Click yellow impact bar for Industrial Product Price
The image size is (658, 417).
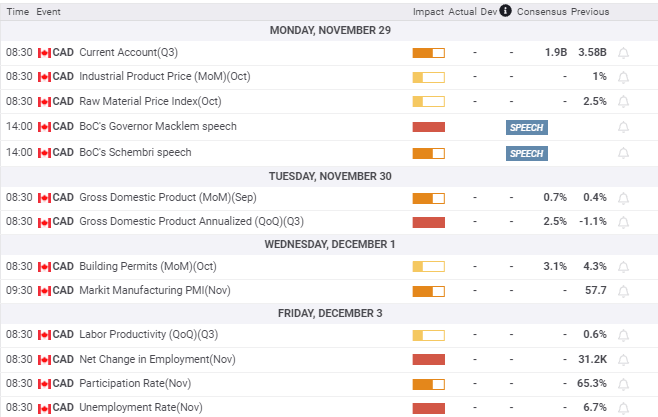[x=428, y=77]
